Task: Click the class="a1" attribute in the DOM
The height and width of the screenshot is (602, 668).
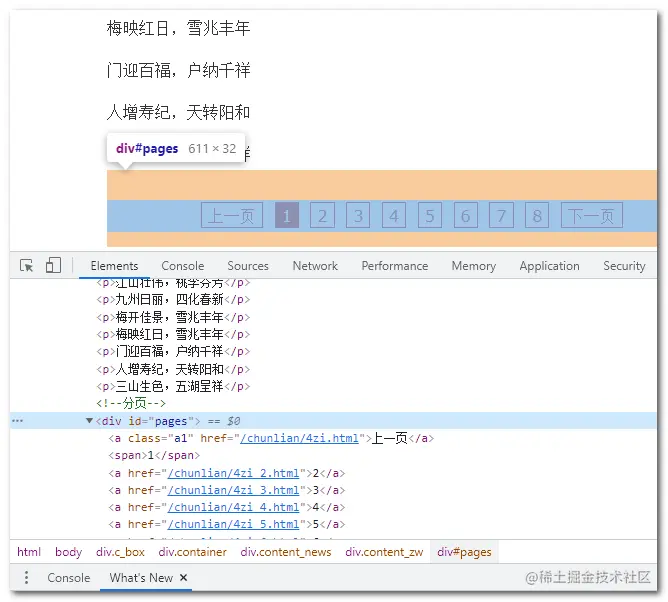Action: tap(161, 438)
